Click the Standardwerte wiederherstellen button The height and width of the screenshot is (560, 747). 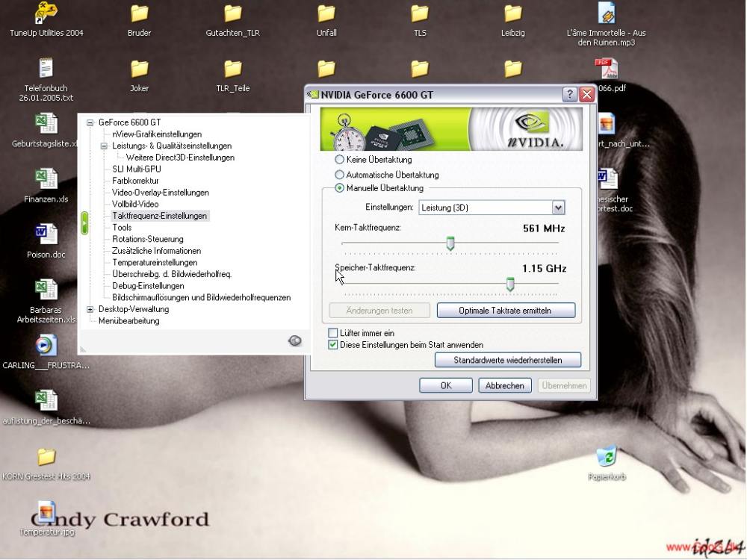pos(507,360)
